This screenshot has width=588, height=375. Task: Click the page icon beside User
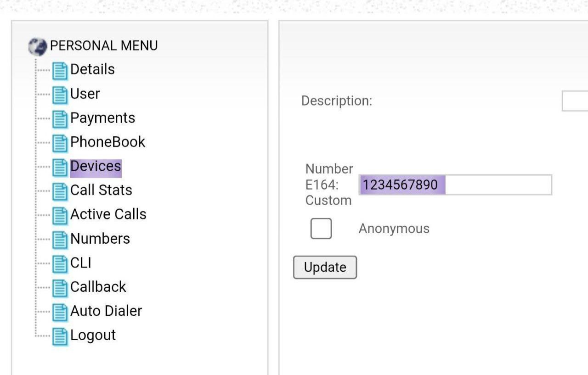pyautogui.click(x=60, y=95)
